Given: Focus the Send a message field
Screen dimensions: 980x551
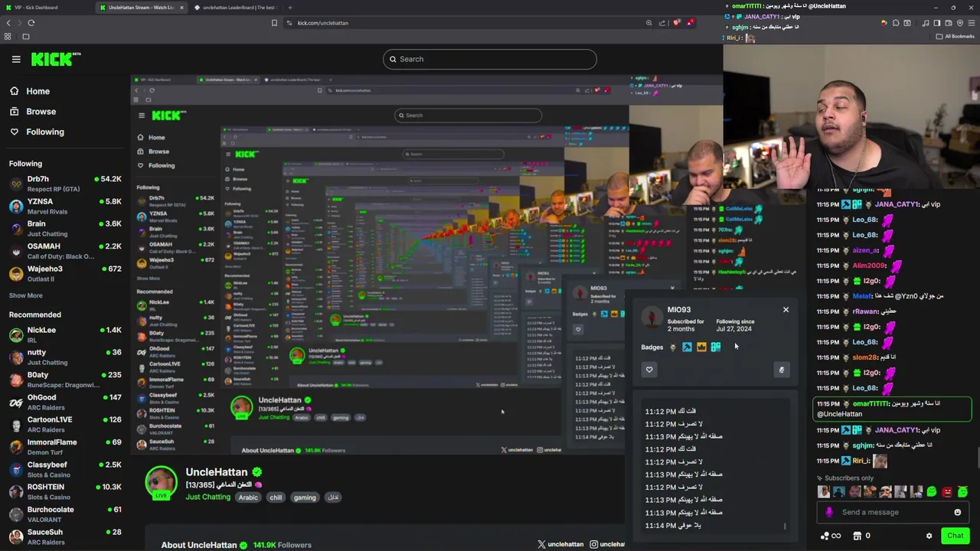Looking at the screenshot, I should (x=893, y=513).
